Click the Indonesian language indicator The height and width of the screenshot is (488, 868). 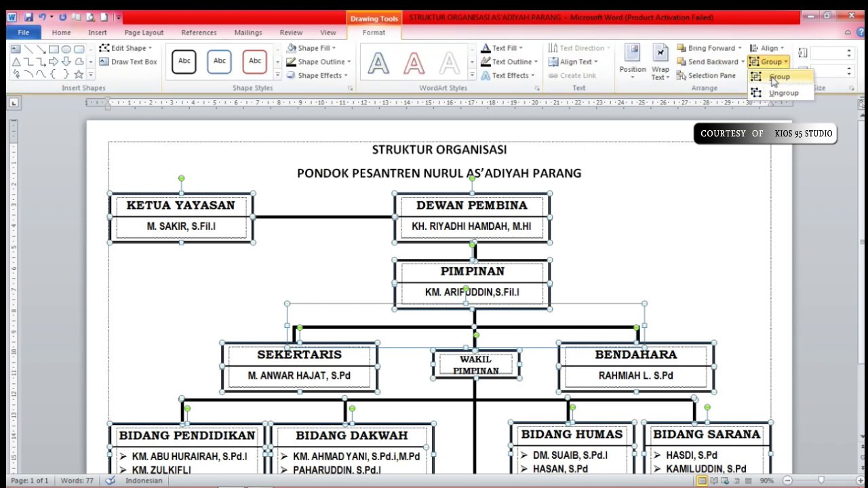coord(144,481)
